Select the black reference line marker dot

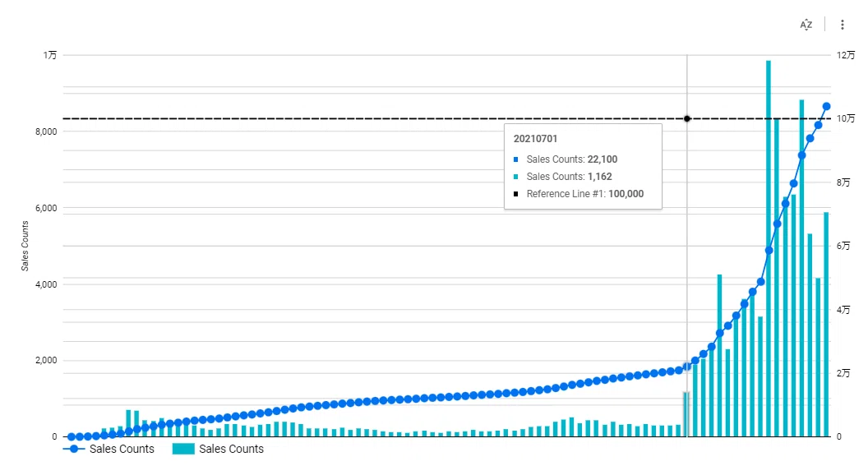(x=687, y=118)
